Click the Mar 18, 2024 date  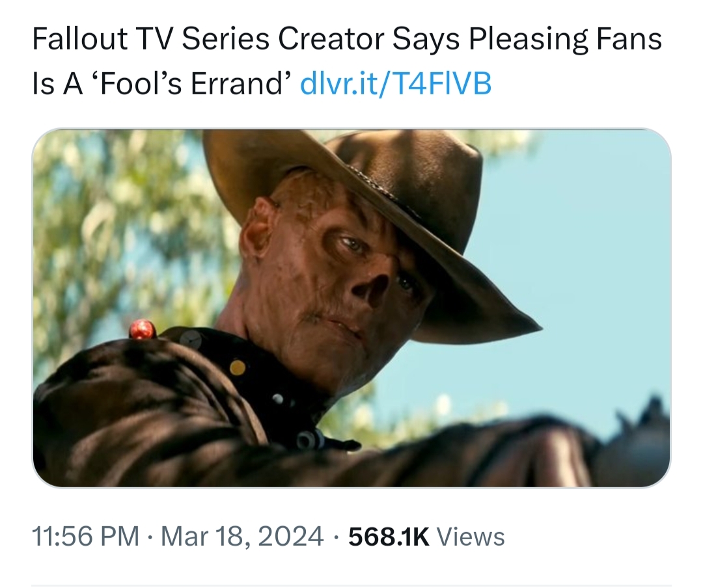coord(242,537)
